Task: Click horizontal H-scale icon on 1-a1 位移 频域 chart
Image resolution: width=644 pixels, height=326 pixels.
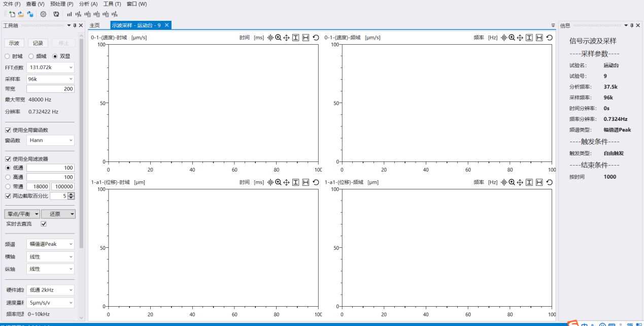Action: [x=539, y=182]
